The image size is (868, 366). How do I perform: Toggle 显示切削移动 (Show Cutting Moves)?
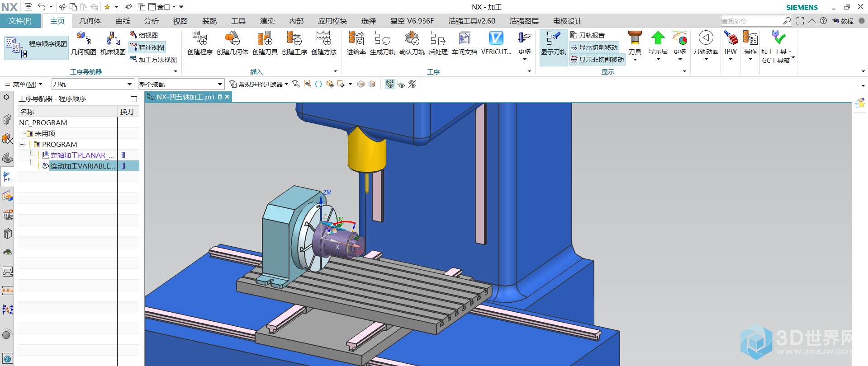pyautogui.click(x=594, y=47)
